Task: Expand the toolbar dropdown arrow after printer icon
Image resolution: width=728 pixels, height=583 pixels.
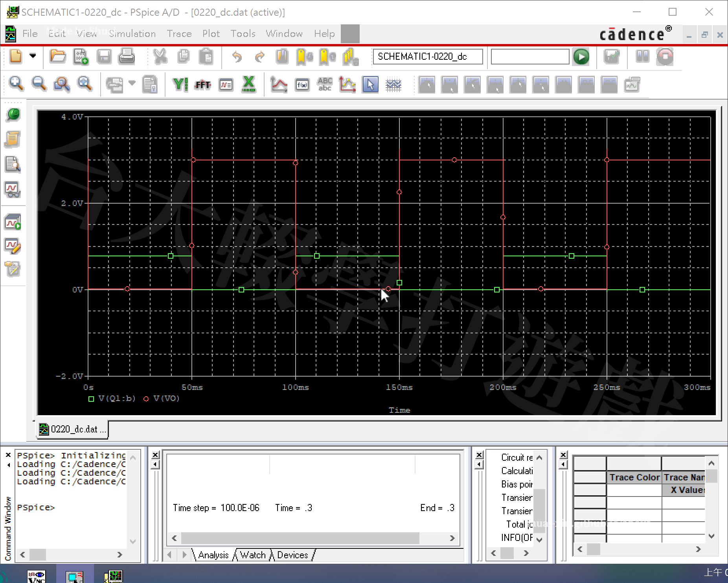Action: coord(132,83)
